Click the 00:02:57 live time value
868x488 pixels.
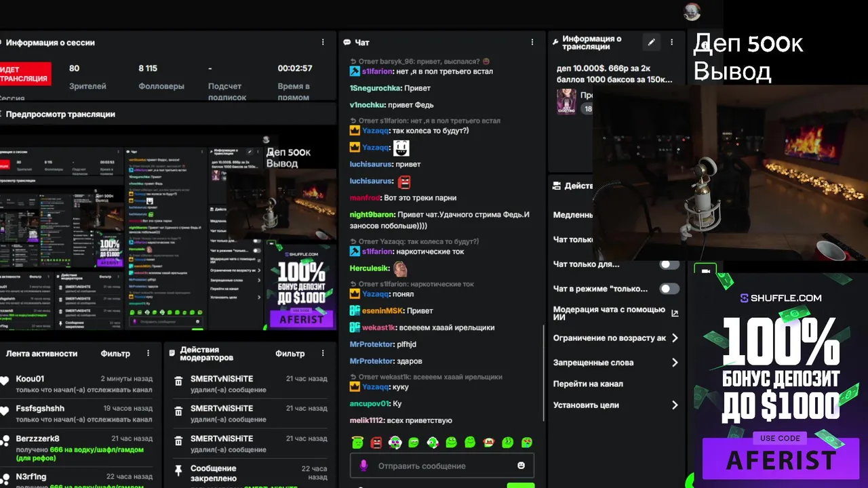click(295, 68)
